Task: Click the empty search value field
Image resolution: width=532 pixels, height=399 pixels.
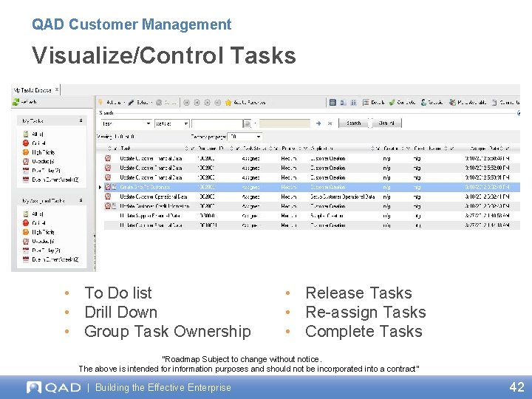Action: [x=217, y=123]
